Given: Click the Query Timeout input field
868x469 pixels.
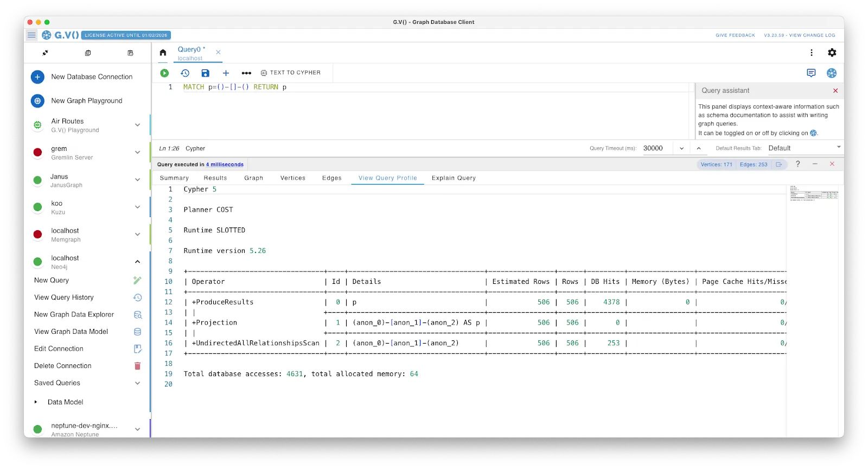Looking at the screenshot, I should click(x=656, y=148).
